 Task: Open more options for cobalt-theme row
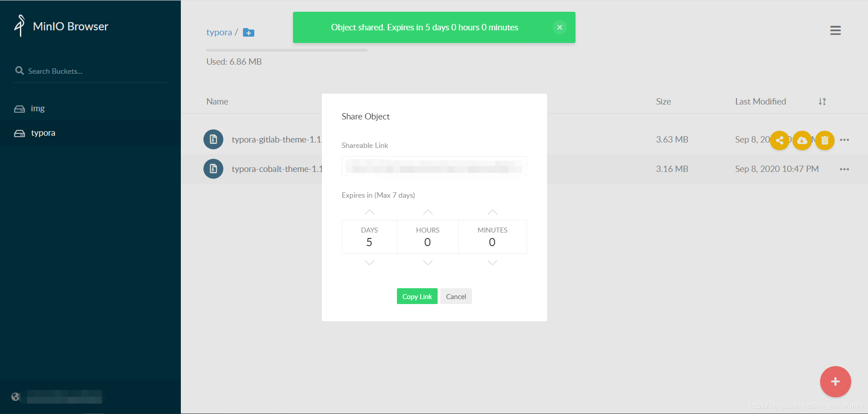tap(844, 169)
